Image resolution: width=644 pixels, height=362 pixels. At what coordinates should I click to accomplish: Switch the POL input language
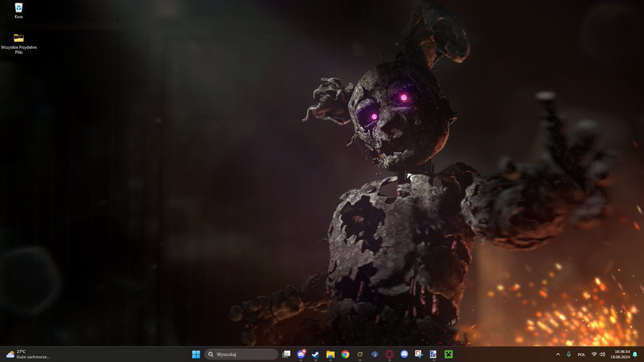click(581, 354)
